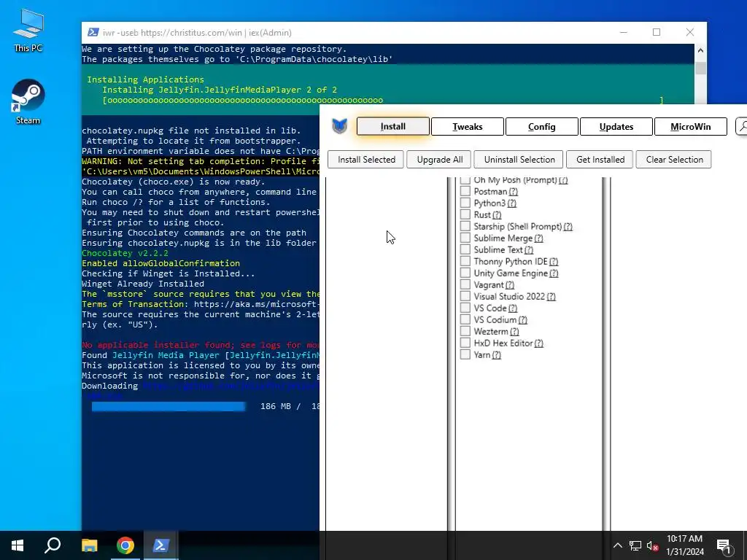747x560 pixels.
Task: Show hidden system tray icons
Action: coord(617,545)
